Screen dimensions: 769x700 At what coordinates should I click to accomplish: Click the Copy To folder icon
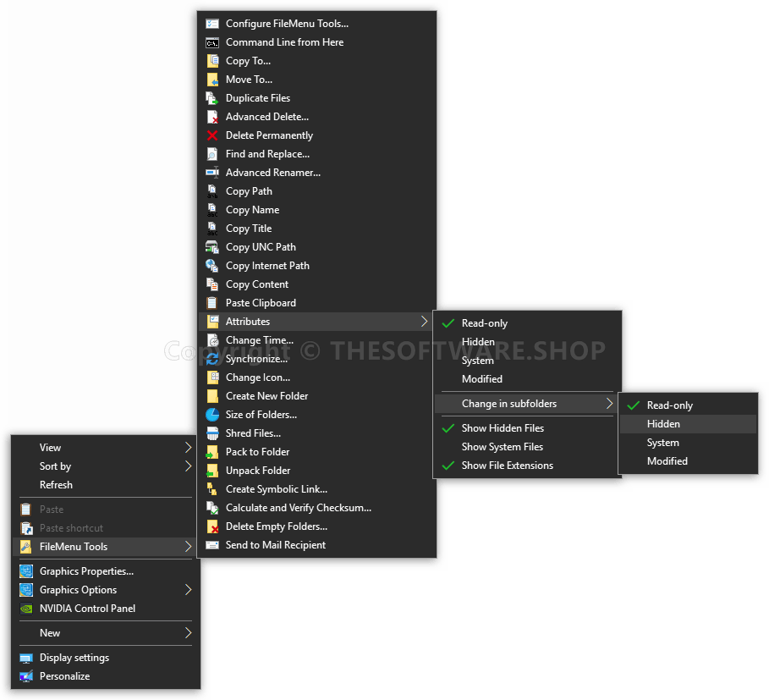click(x=212, y=61)
